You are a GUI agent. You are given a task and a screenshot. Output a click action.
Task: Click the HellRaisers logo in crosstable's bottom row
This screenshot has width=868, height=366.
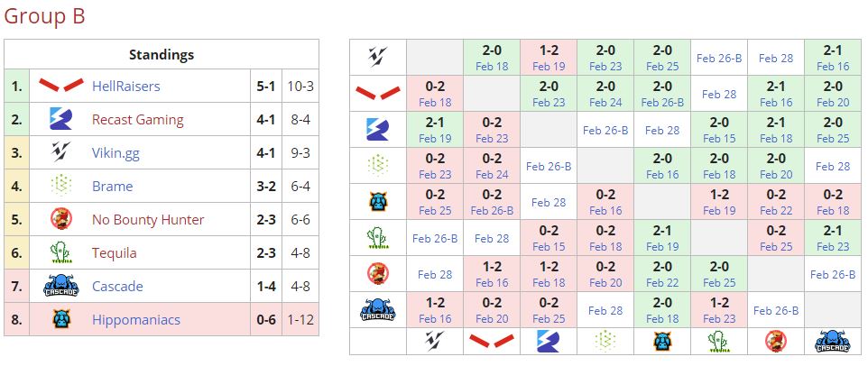492,341
